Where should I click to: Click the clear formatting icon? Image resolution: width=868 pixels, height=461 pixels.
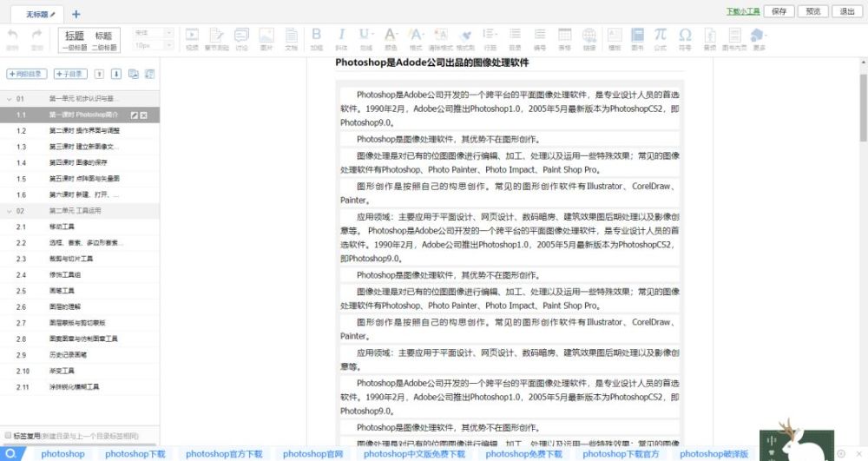click(441, 35)
